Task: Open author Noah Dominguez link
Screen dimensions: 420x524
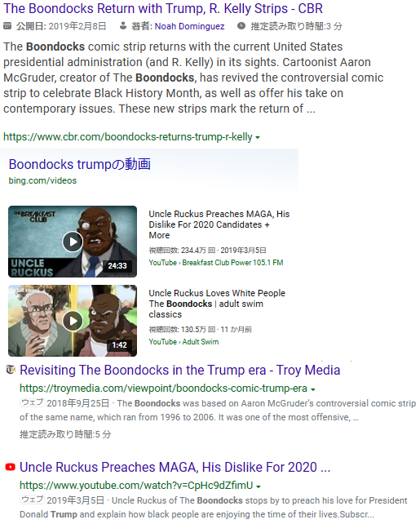Action: 190,26
